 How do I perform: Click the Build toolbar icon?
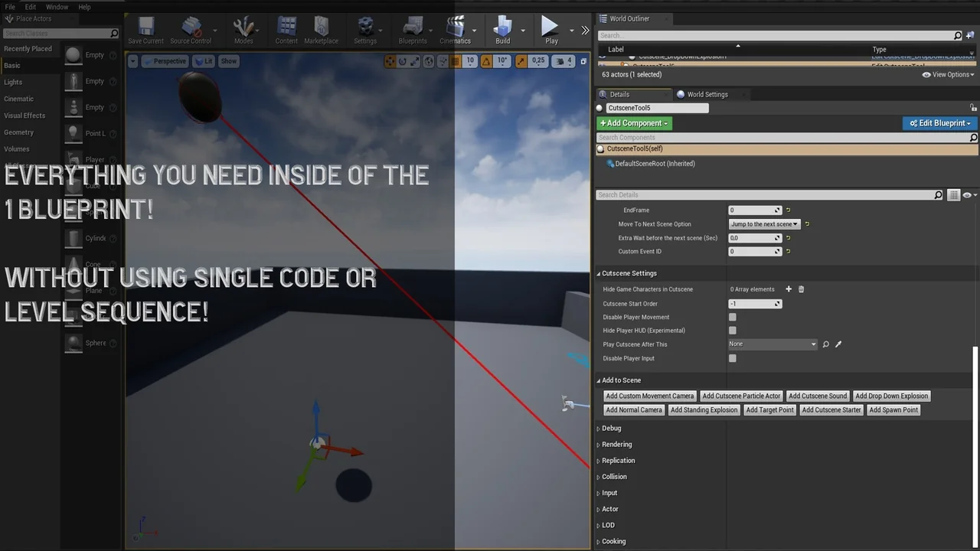coord(502,28)
